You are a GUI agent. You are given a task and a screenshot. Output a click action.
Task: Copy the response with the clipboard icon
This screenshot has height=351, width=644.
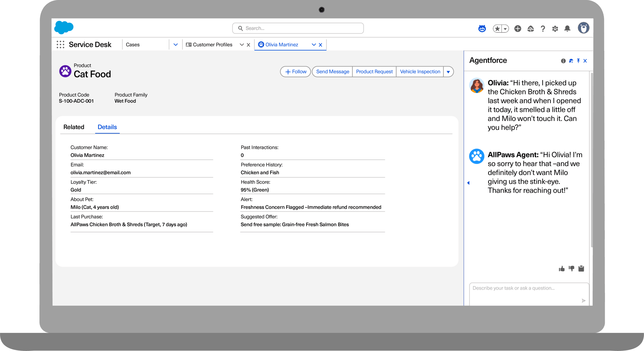pyautogui.click(x=581, y=269)
